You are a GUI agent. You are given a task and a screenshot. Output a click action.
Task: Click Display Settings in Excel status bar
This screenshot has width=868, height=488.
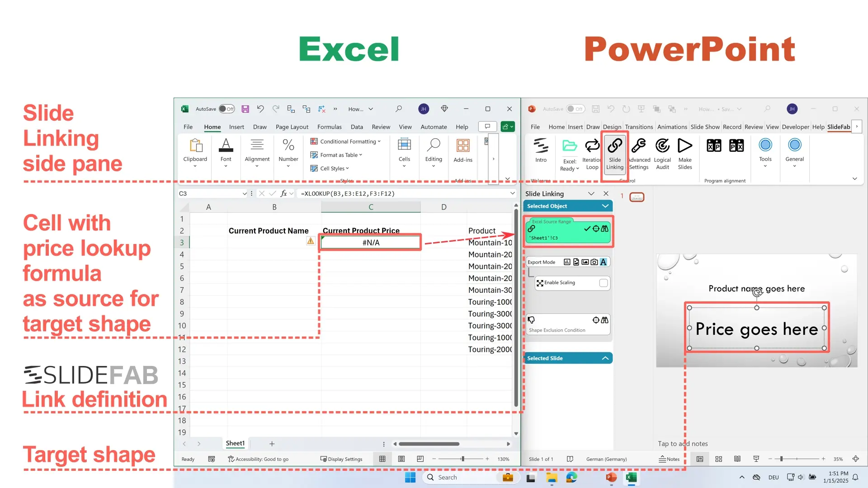pos(341,459)
